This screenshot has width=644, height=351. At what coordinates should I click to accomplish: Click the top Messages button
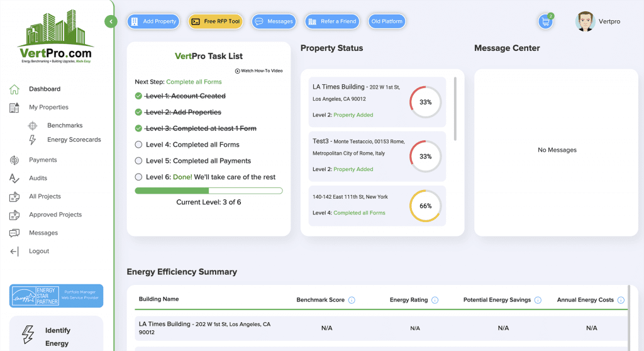pos(274,21)
